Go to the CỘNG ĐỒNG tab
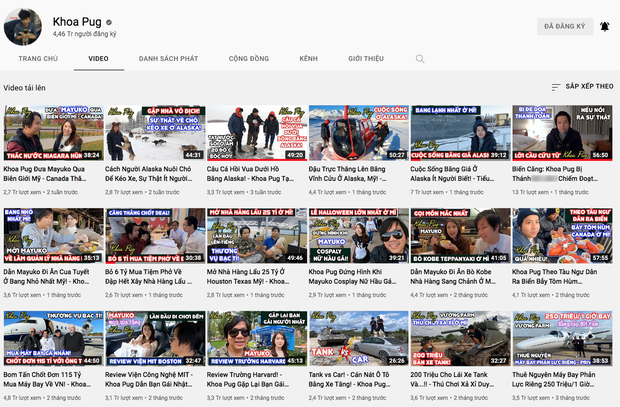This screenshot has width=620, height=407. click(x=249, y=59)
